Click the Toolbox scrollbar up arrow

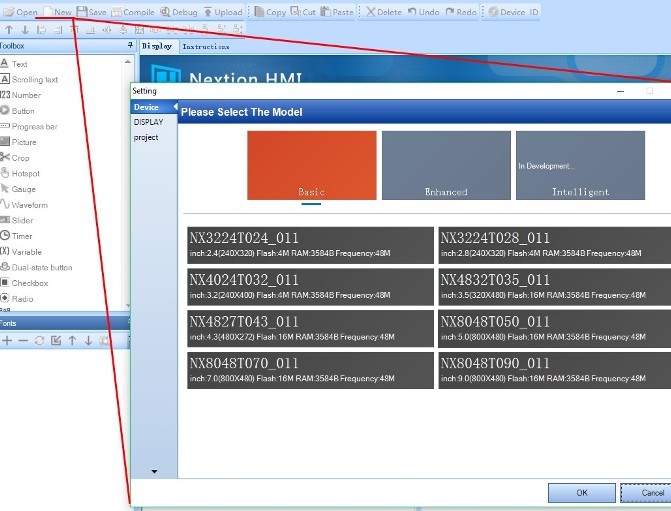click(x=128, y=62)
